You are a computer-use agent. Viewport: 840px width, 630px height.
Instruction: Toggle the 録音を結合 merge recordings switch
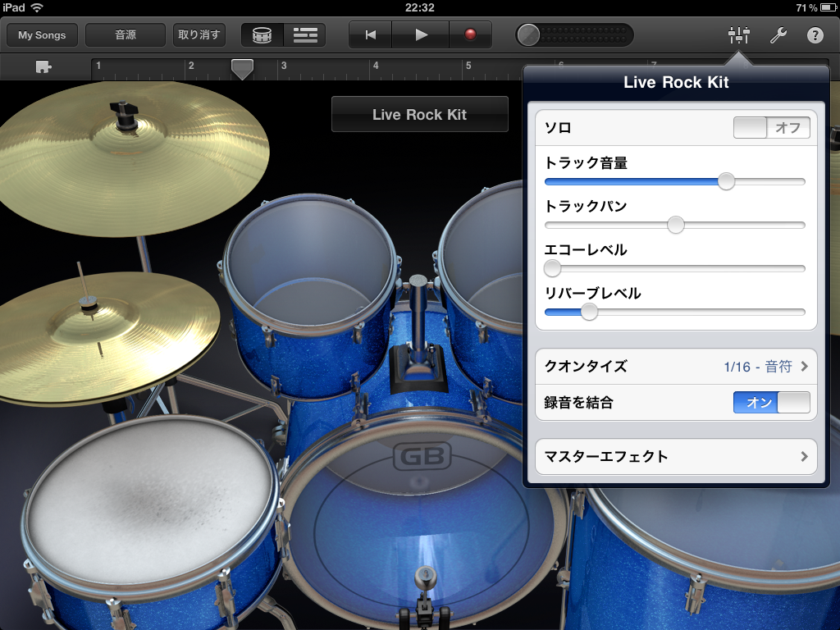coord(771,402)
